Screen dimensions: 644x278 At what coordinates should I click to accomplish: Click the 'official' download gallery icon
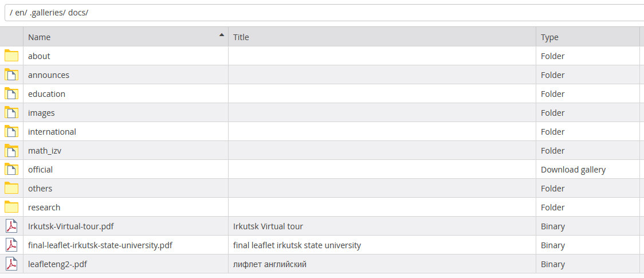11,169
